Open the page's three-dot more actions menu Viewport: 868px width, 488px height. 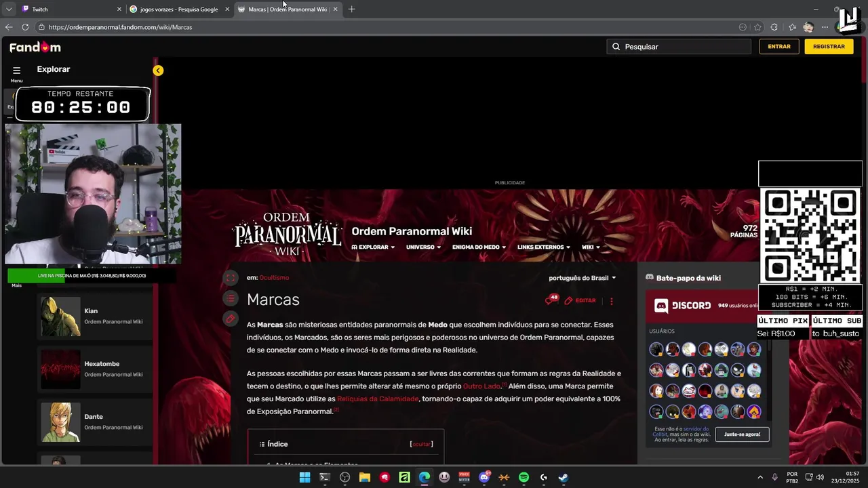[x=611, y=301]
